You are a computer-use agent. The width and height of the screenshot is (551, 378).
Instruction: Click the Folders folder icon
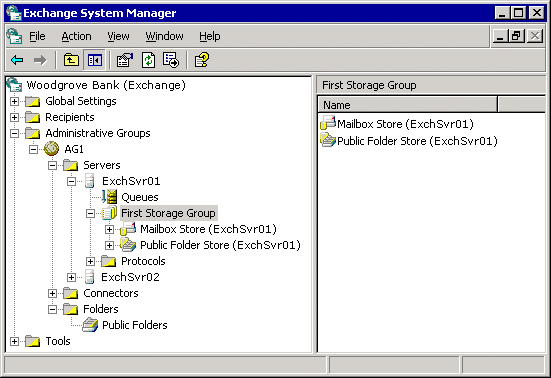coord(71,309)
